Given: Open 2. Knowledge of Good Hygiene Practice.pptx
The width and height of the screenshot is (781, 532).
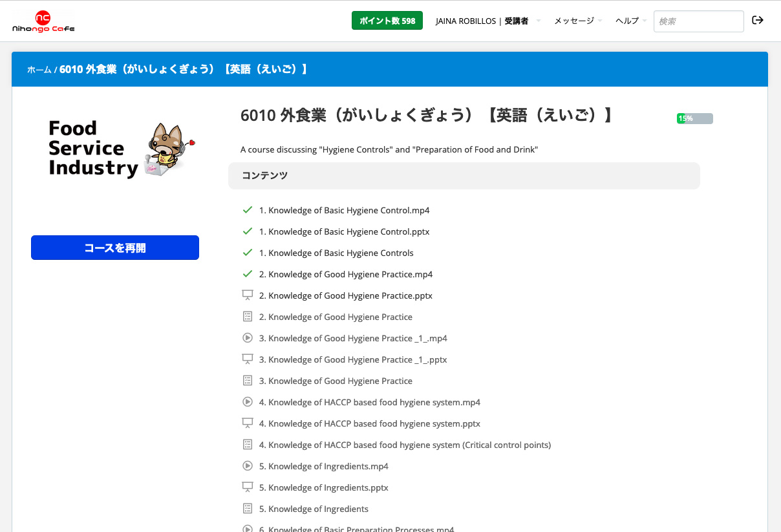Looking at the screenshot, I should tap(346, 295).
